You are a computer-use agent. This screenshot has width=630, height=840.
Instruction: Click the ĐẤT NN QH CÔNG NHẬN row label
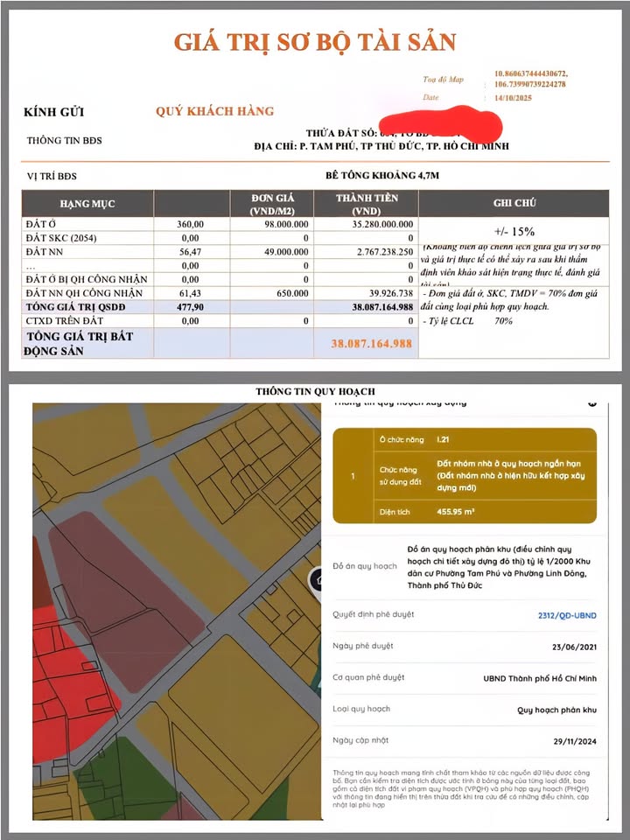(x=84, y=292)
